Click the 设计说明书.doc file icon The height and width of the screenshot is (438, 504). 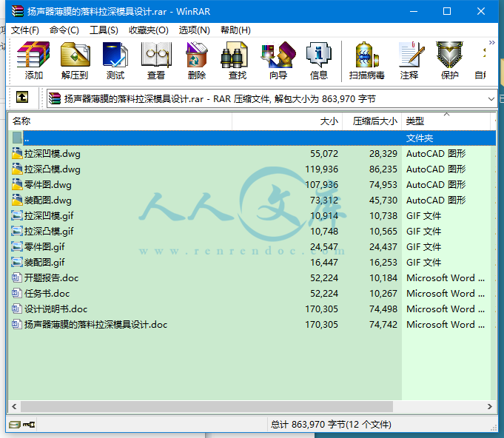click(x=17, y=309)
